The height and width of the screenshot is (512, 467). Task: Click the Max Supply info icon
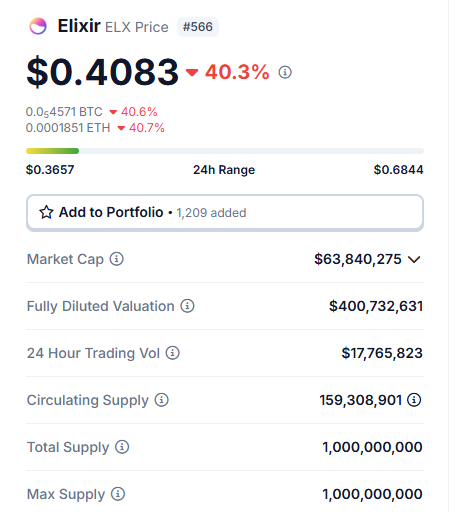118,494
